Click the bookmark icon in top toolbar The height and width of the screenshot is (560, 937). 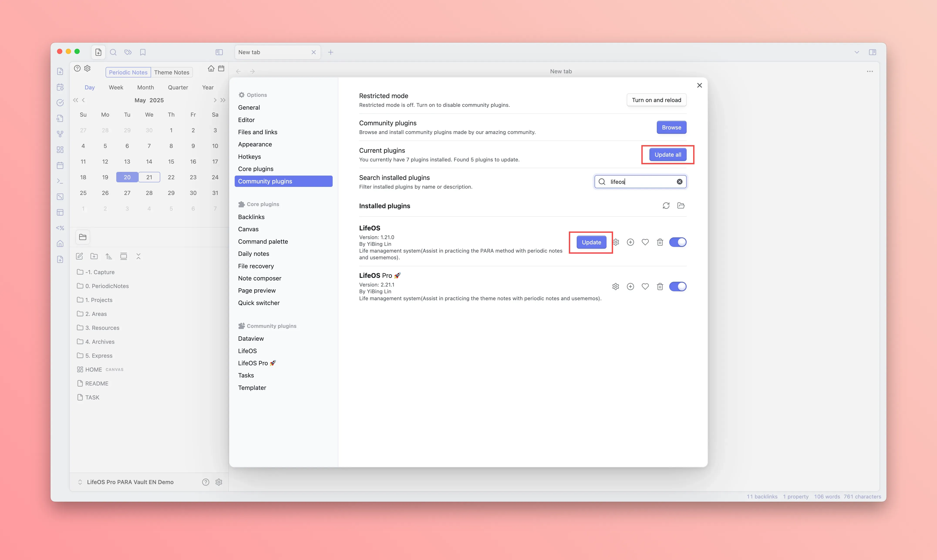point(143,52)
